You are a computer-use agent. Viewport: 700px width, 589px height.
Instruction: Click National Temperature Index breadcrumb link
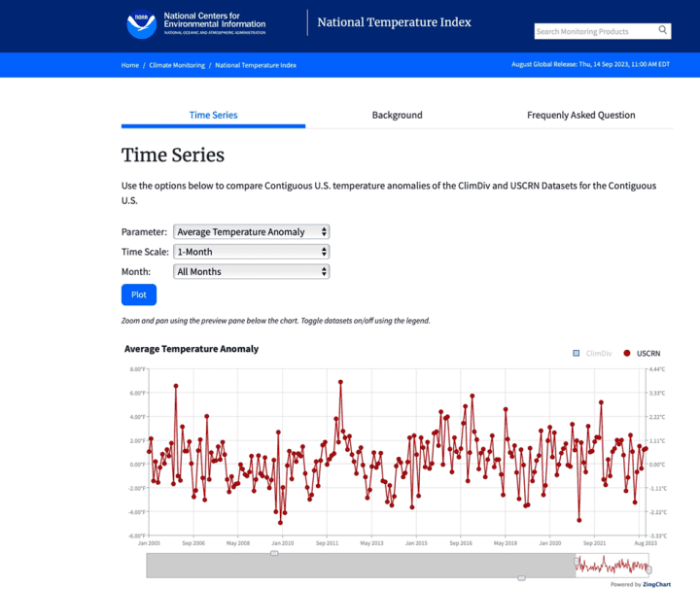[256, 65]
